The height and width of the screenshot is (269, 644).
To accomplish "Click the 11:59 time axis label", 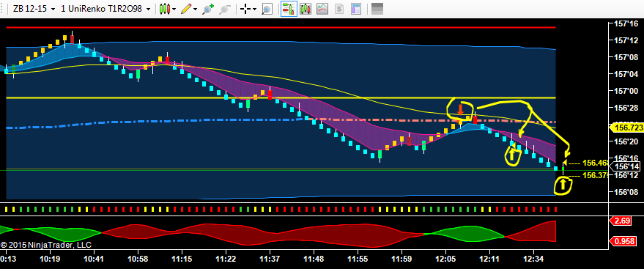I will click(401, 259).
